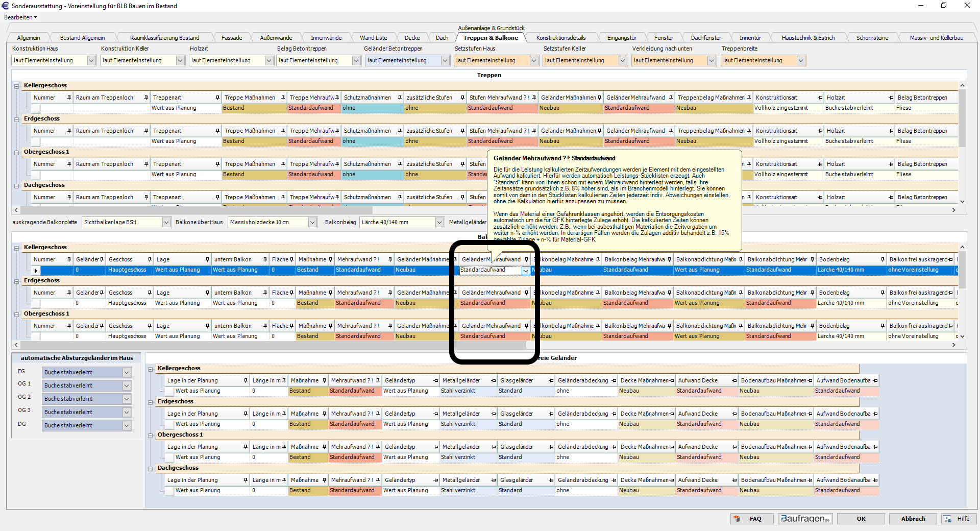The image size is (980, 531).
Task: Toggle Geländertyp column pin in freie Geländer Dachgeschoss
Action: 436,480
